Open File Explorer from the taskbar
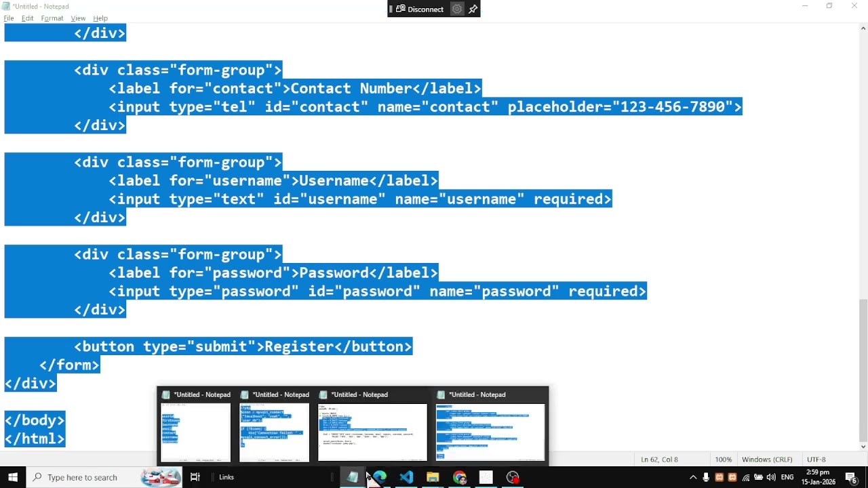This screenshot has width=868, height=488. click(433, 477)
